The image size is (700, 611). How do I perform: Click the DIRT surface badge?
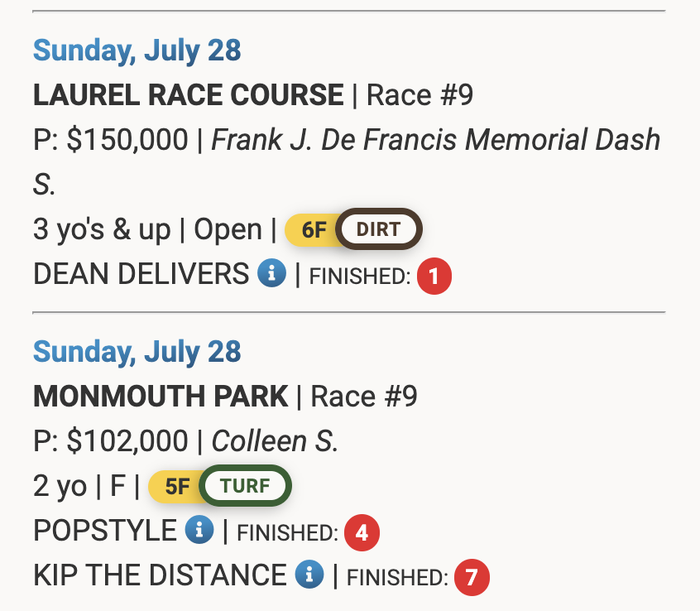378,229
